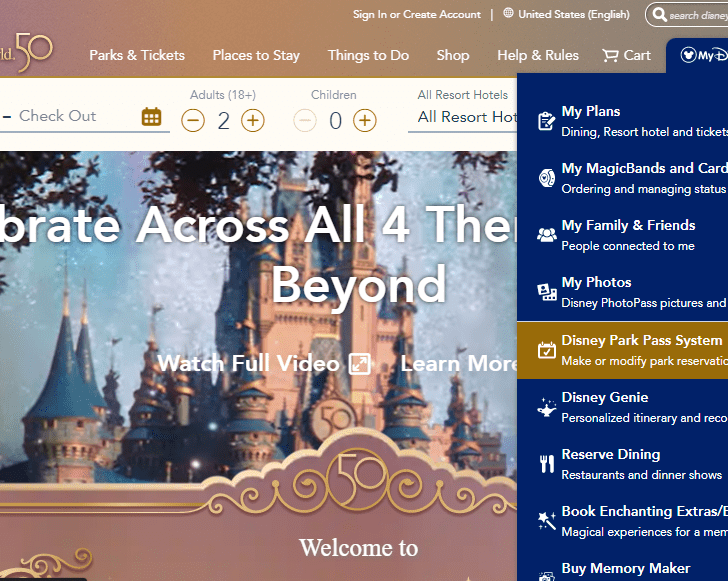Open the All Resort Hotels dropdown
The width and height of the screenshot is (728, 581).
[x=462, y=117]
